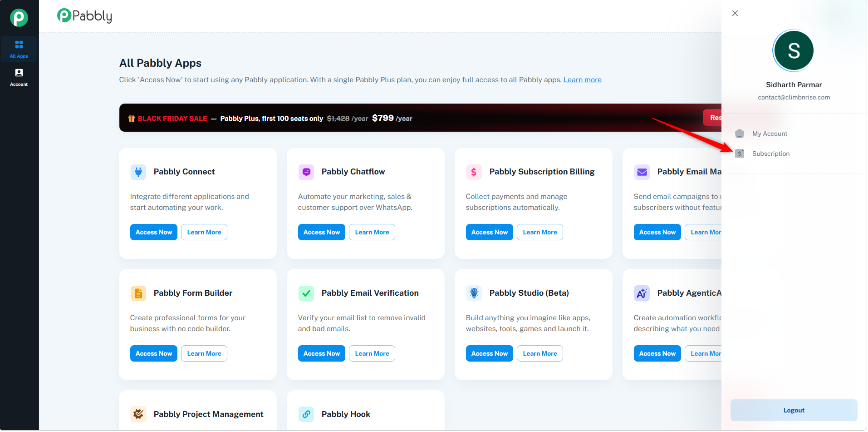Access Now for Pabbly Connect
Image resolution: width=868 pixels, height=432 pixels.
[x=154, y=232]
